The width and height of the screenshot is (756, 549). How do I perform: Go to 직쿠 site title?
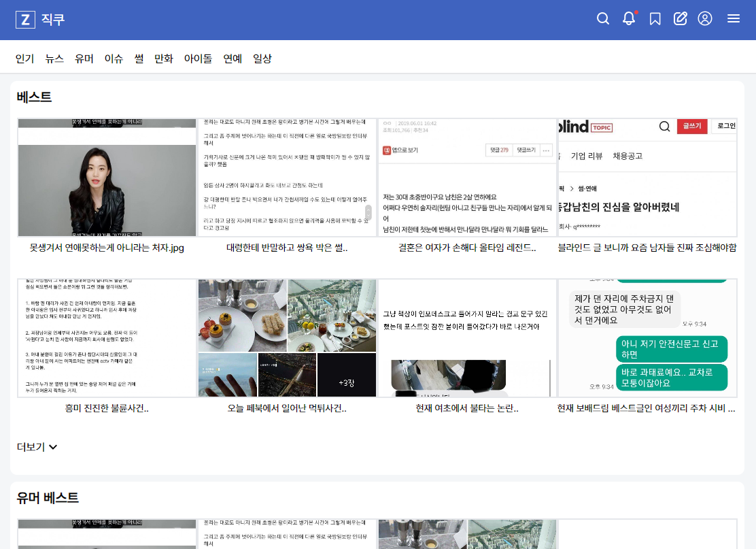(x=52, y=20)
